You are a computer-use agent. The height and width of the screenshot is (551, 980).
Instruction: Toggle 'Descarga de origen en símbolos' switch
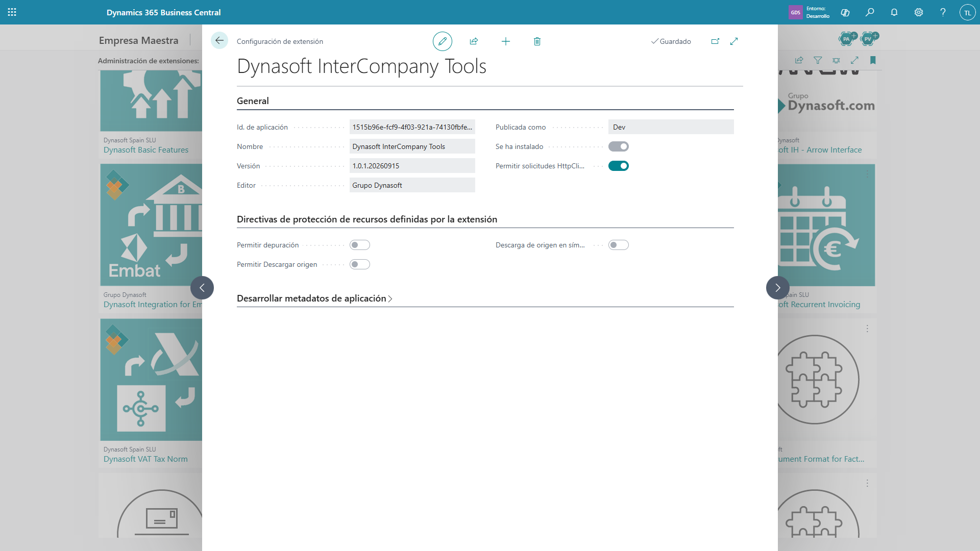pos(619,245)
